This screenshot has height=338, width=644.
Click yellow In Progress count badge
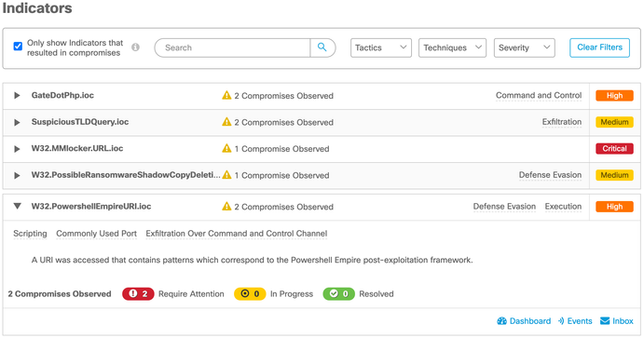[250, 294]
